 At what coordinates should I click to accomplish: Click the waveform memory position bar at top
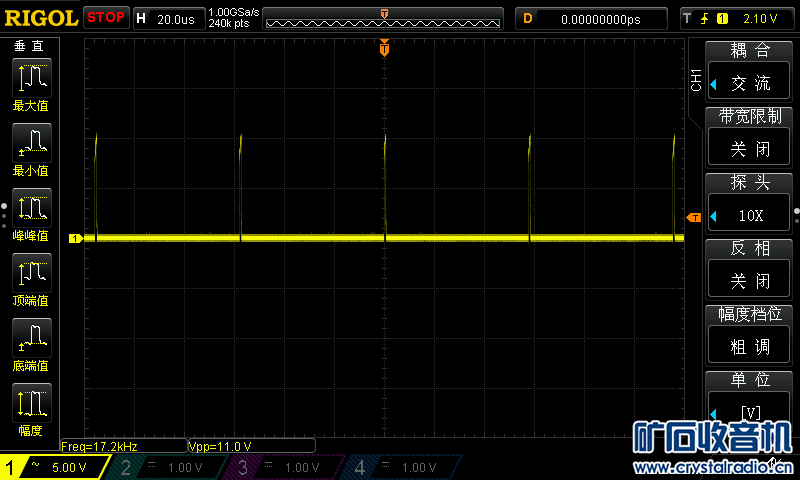pyautogui.click(x=385, y=20)
